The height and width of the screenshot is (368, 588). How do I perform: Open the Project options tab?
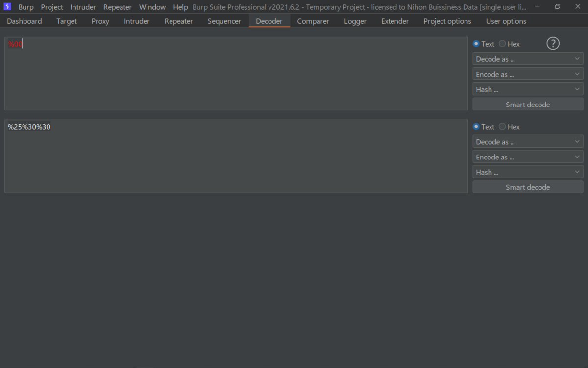[x=447, y=21]
